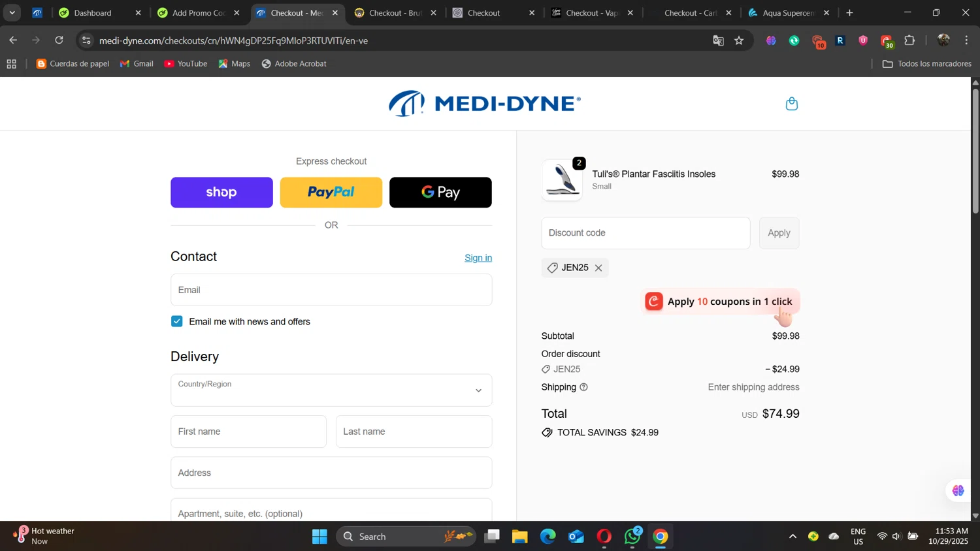
Task: Click the address bar URL
Action: click(x=233, y=40)
